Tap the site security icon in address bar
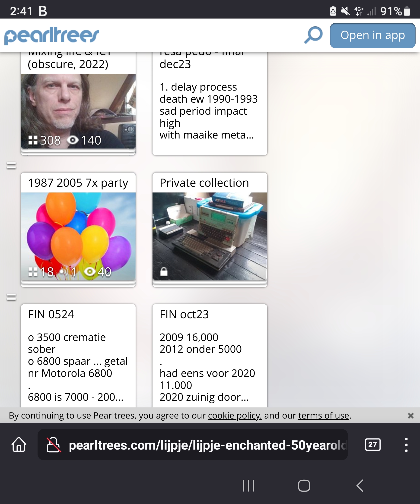This screenshot has width=420, height=504. (54, 445)
